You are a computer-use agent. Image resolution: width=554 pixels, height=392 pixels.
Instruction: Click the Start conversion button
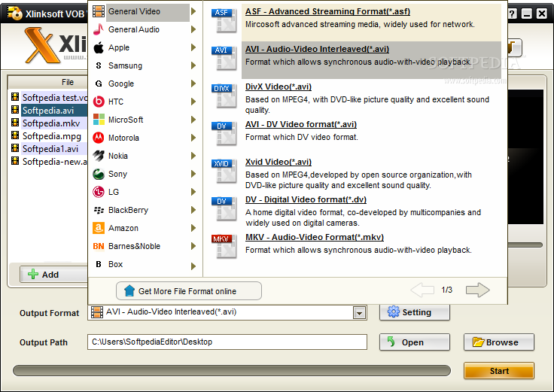(499, 371)
